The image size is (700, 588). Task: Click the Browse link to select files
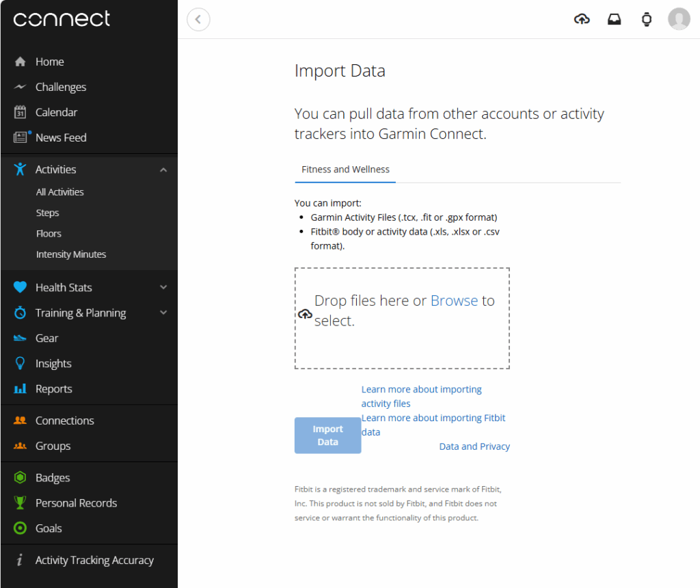(454, 301)
